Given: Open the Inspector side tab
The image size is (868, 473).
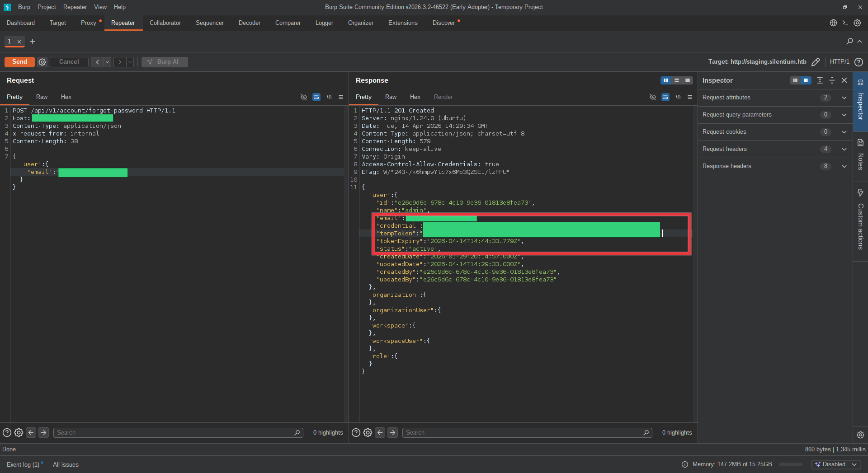Looking at the screenshot, I should [860, 101].
